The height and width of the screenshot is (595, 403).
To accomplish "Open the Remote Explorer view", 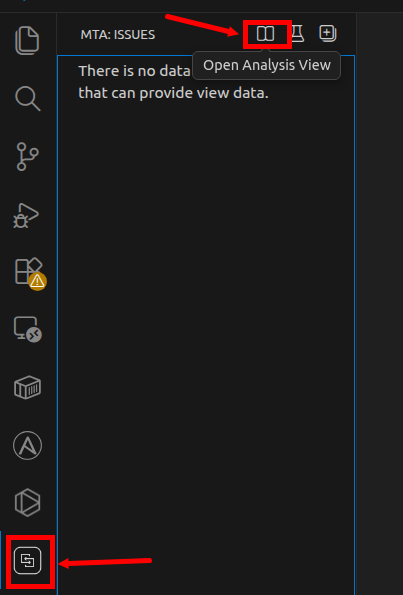I will pos(27,329).
